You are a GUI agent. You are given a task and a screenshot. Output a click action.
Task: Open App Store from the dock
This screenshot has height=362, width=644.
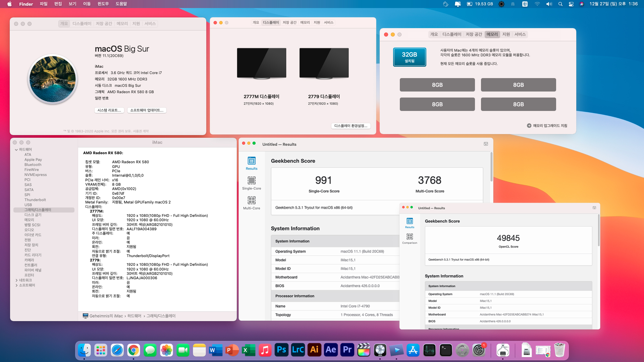pos(413,350)
